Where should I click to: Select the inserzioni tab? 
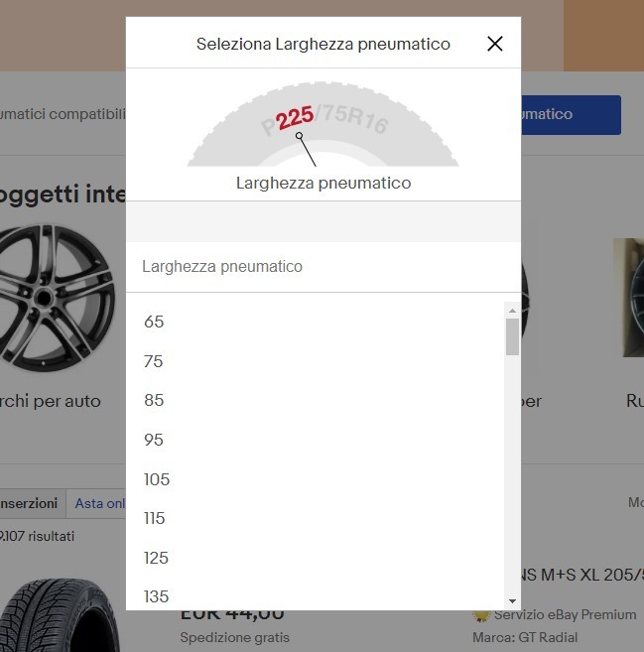tap(29, 503)
